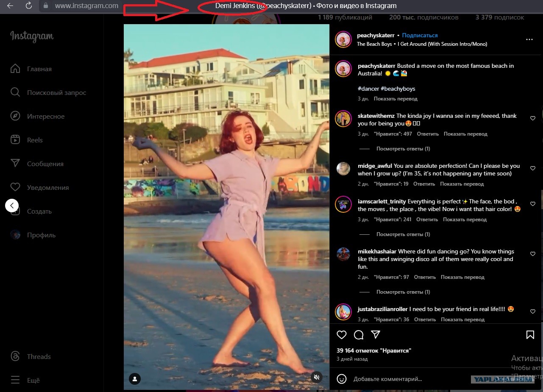
Task: Click the browser back arrow
Action: (10, 6)
